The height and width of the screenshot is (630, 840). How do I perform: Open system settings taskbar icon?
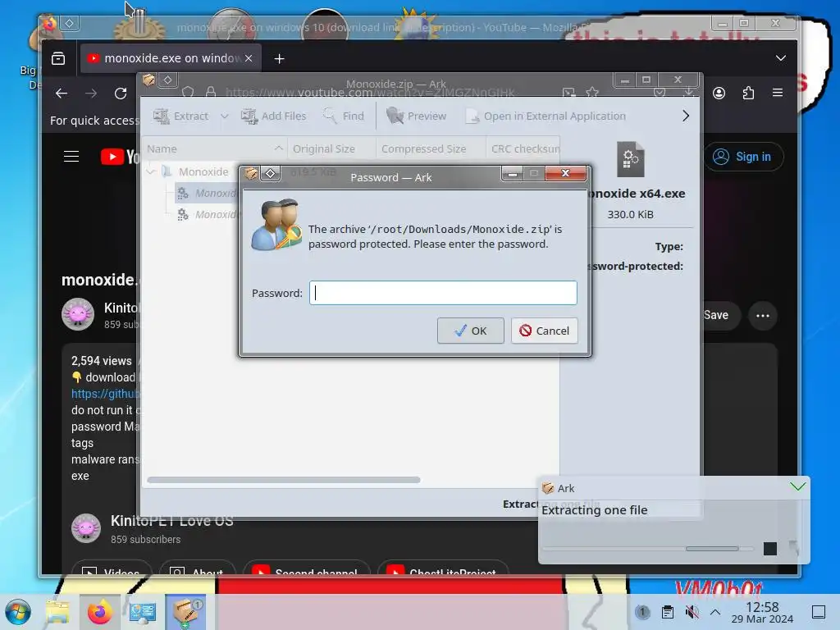pyautogui.click(x=143, y=612)
